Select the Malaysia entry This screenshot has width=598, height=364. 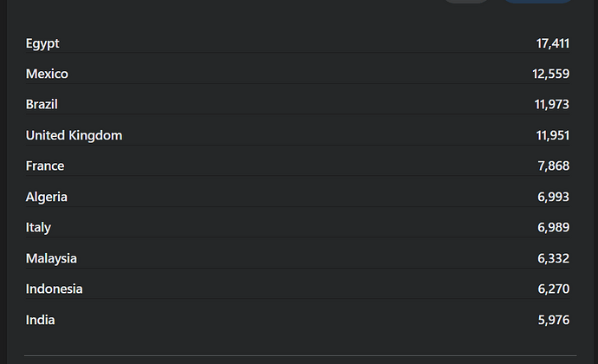(x=297, y=258)
